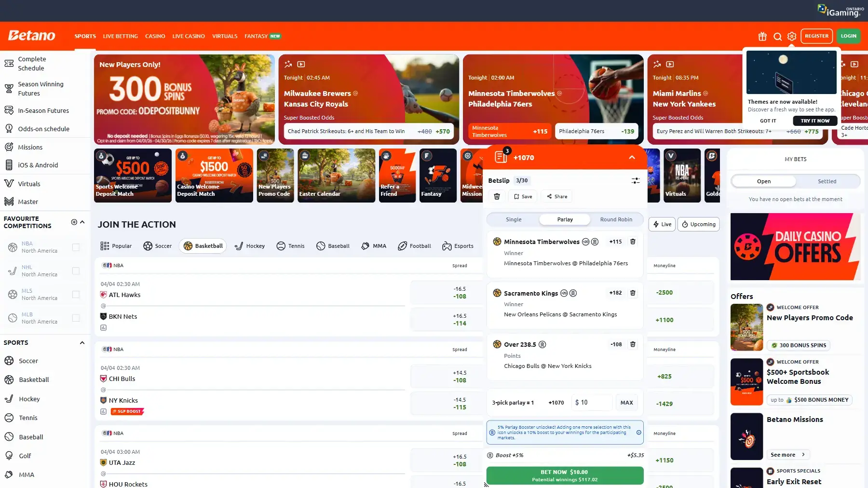The width and height of the screenshot is (868, 488).
Task: Click the LOGIN button
Action: tap(849, 36)
